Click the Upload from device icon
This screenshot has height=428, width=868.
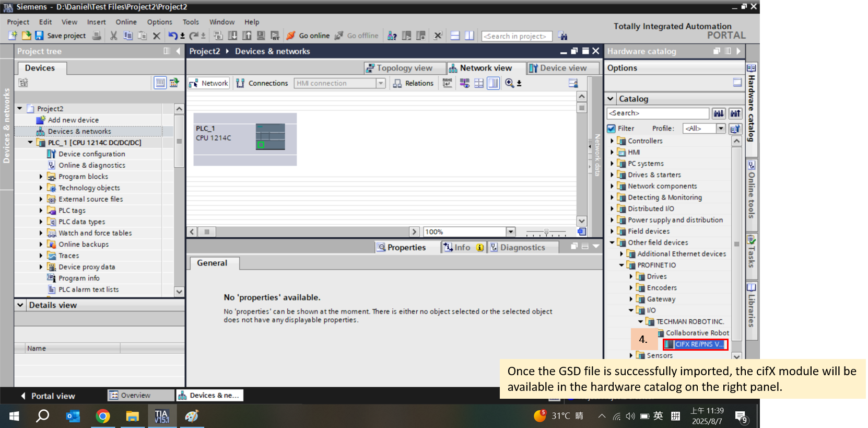(x=247, y=36)
